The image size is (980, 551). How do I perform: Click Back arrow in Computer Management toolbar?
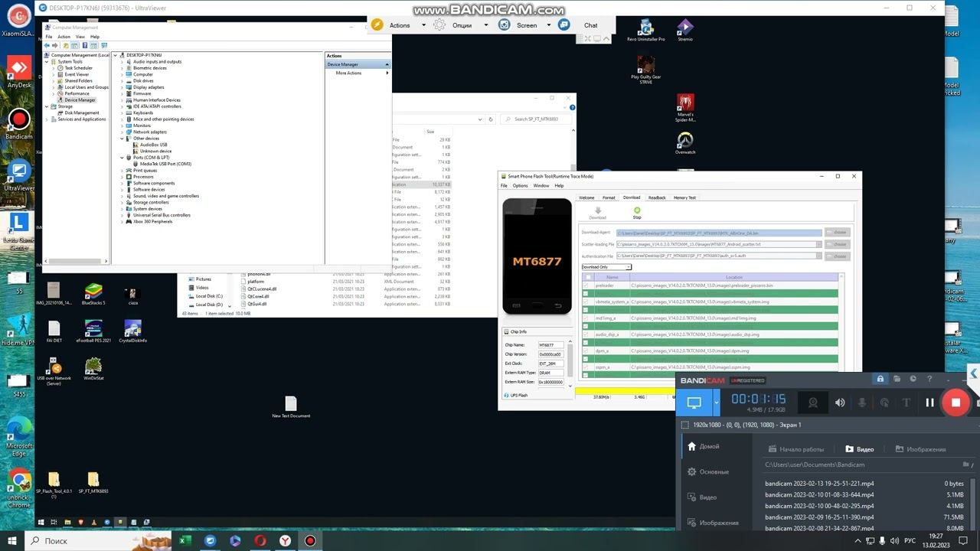tap(47, 46)
